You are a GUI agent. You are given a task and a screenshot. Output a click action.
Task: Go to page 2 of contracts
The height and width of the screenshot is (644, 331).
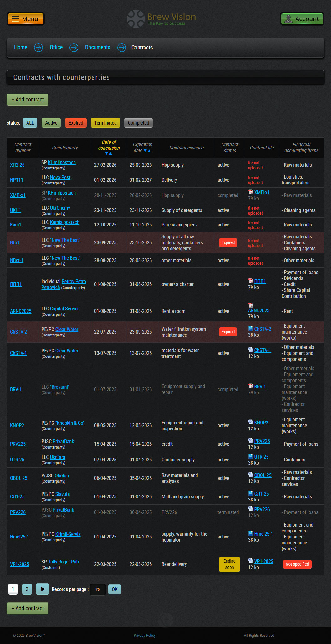click(x=27, y=589)
